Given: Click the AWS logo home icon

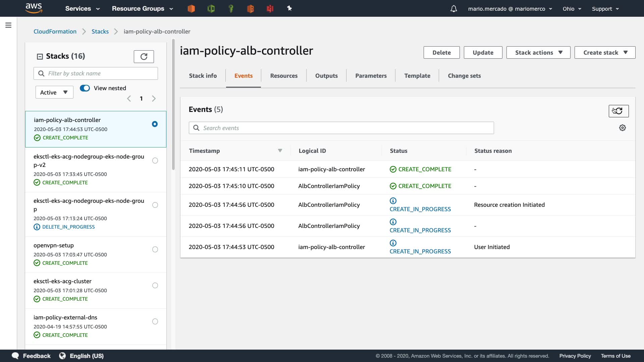Looking at the screenshot, I should (x=34, y=8).
